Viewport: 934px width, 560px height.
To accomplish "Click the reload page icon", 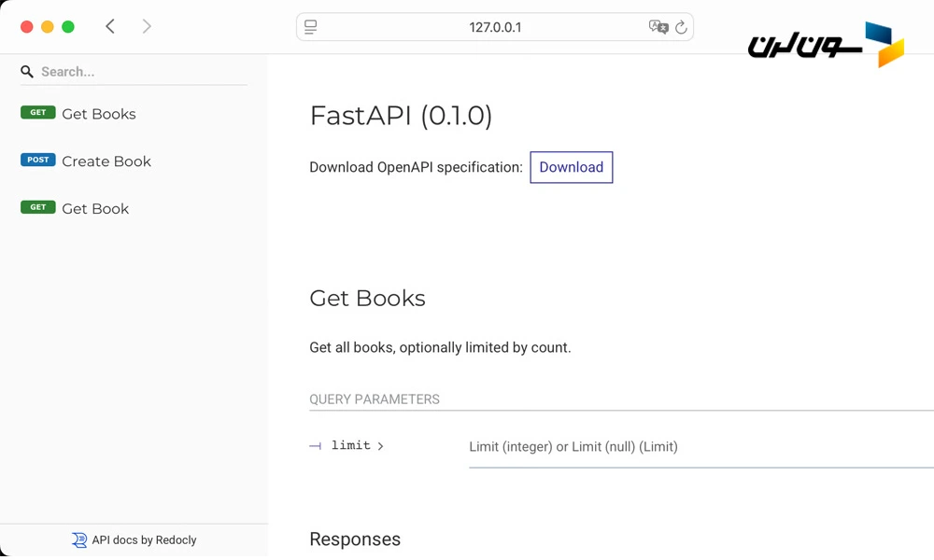I will 681,27.
